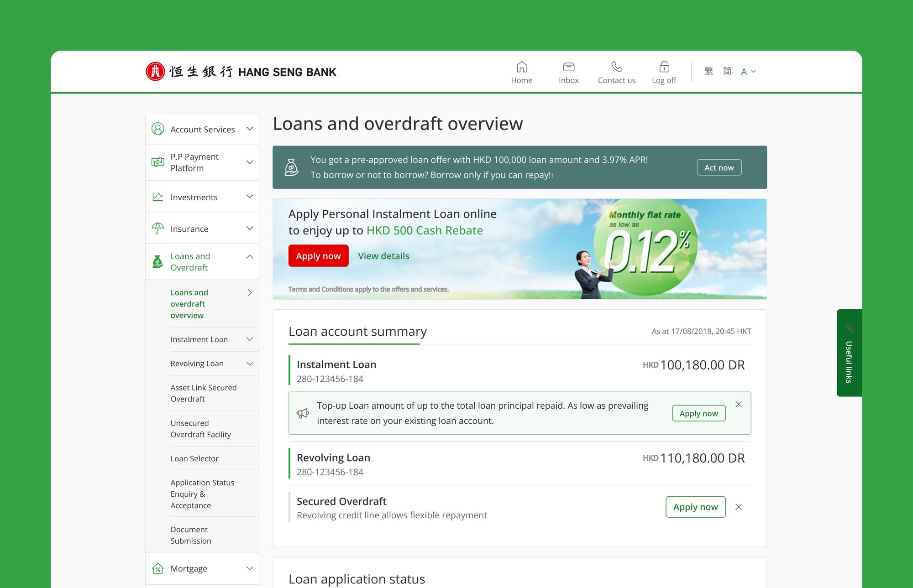The image size is (913, 588).
Task: Click Instalment Loan balance 100,180.00 DR
Action: pos(694,365)
